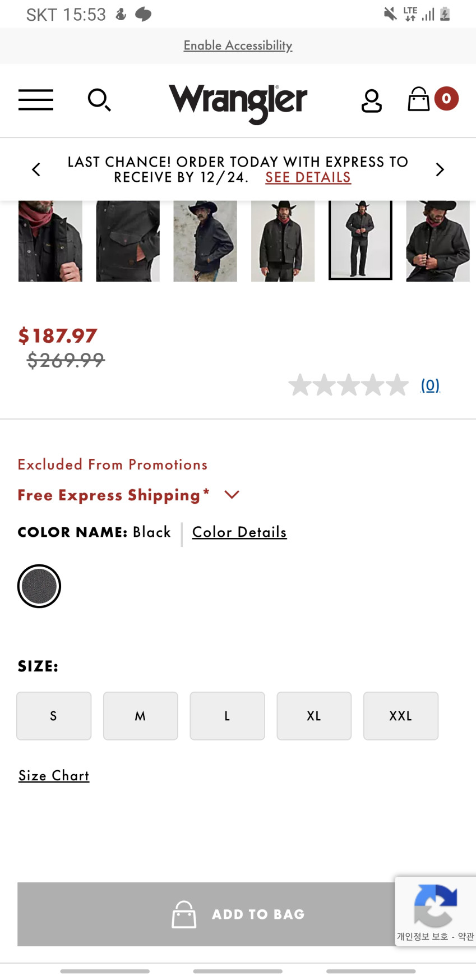The height and width of the screenshot is (980, 476).
Task: Tap the search magnifier icon
Action: (99, 100)
